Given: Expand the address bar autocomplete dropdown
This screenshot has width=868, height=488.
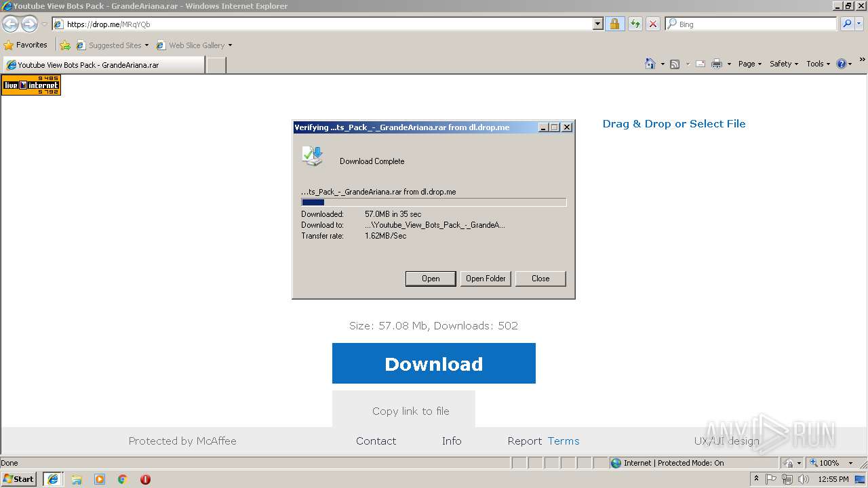Looking at the screenshot, I should click(597, 24).
